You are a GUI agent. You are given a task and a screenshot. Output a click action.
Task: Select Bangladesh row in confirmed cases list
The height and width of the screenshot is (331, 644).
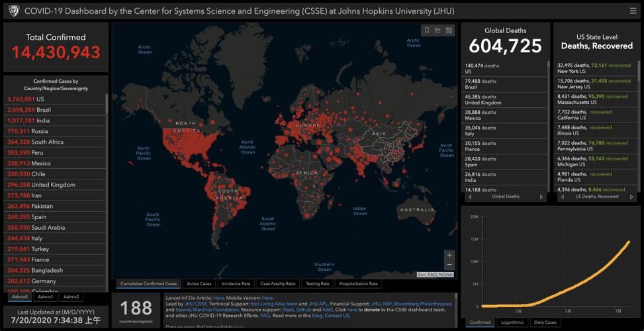[55, 271]
